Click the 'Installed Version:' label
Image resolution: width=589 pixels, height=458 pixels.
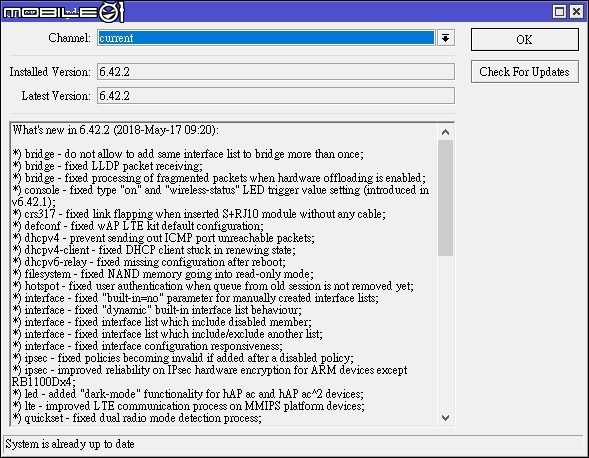50,71
